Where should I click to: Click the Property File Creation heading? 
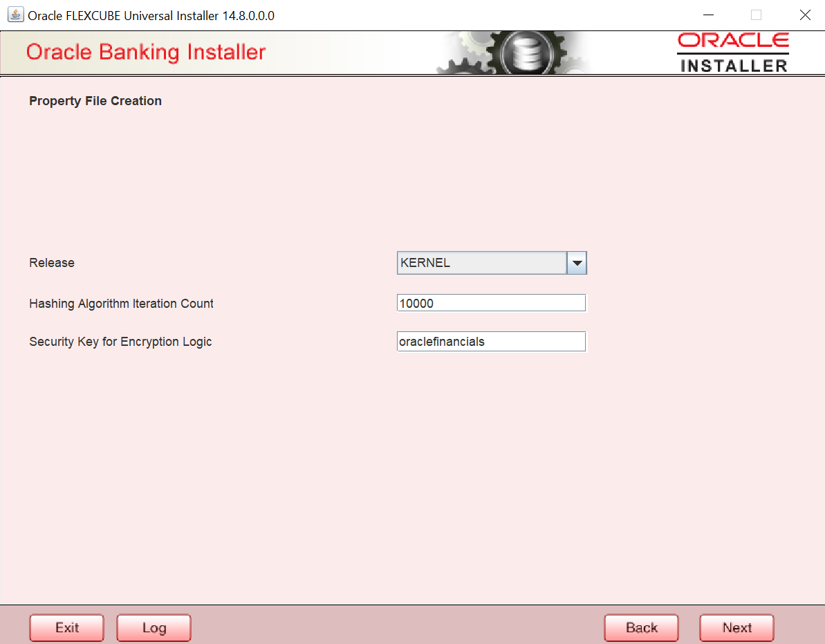click(x=95, y=101)
